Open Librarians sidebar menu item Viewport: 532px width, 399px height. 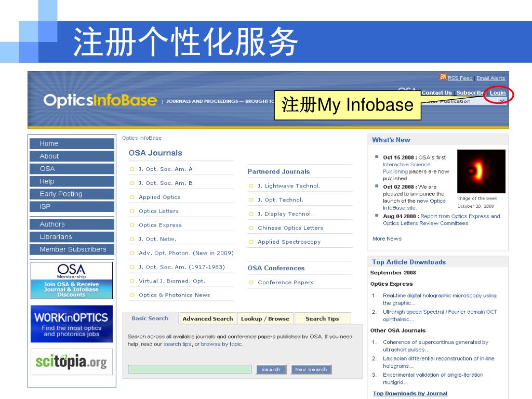(72, 237)
